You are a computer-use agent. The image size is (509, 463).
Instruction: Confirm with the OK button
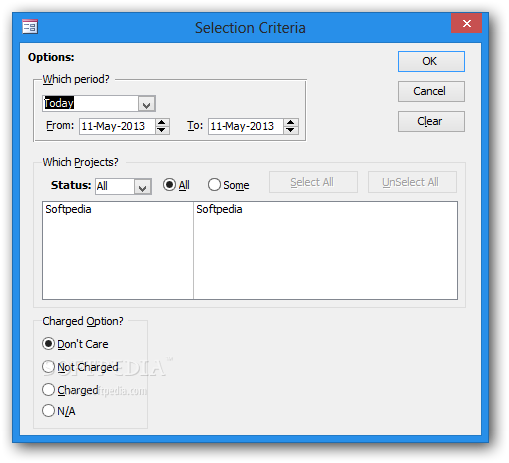point(431,61)
